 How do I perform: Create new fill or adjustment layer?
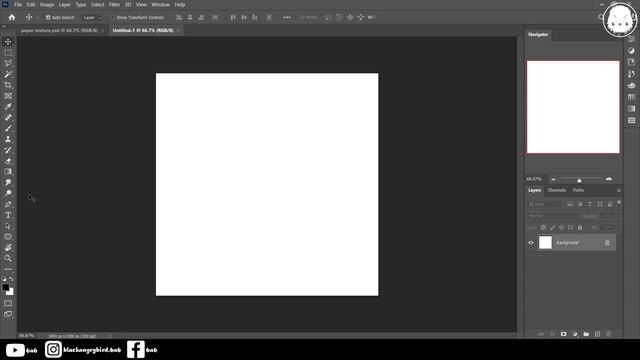[575, 334]
